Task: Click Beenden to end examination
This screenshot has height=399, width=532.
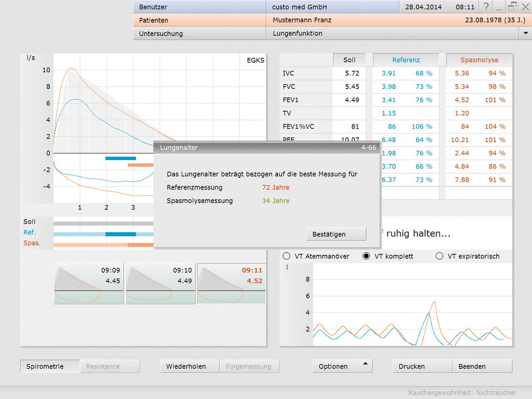Action: click(482, 366)
